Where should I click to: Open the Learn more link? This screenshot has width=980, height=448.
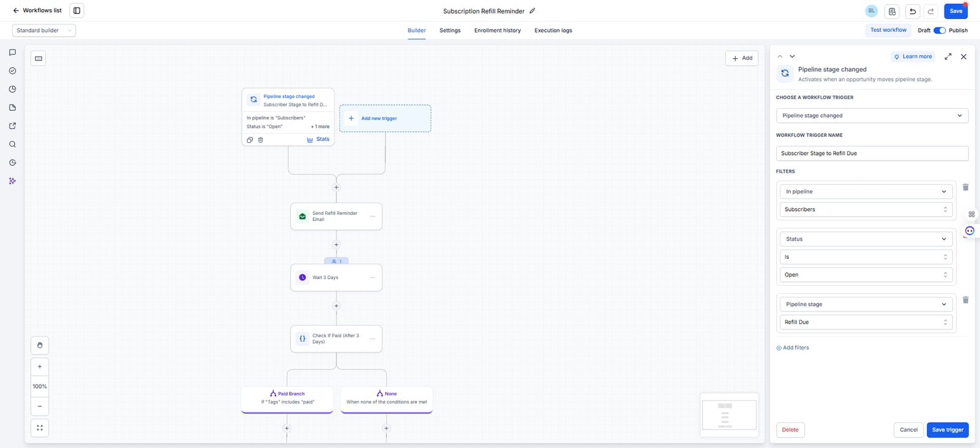[913, 56]
